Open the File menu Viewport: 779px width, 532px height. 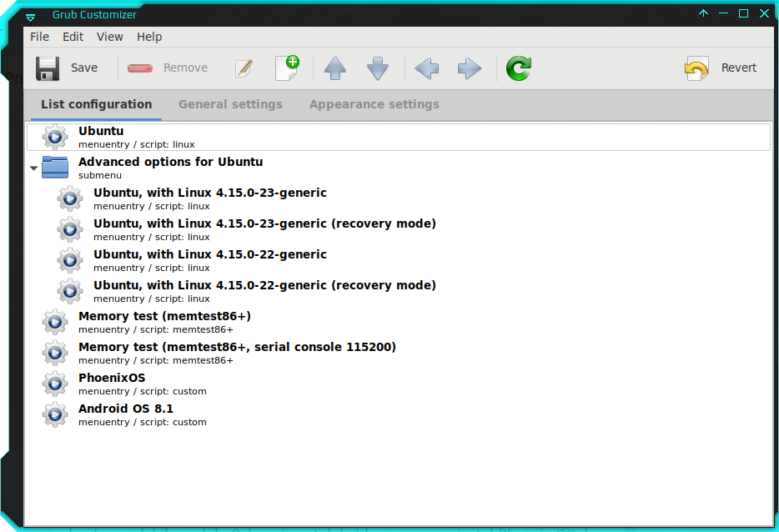point(39,37)
